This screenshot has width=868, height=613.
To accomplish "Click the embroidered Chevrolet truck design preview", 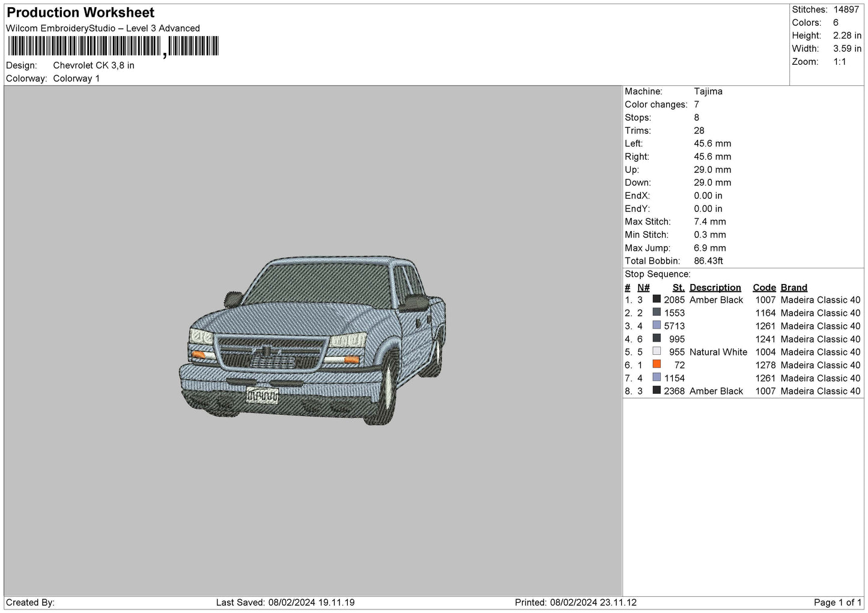I will tap(312, 341).
